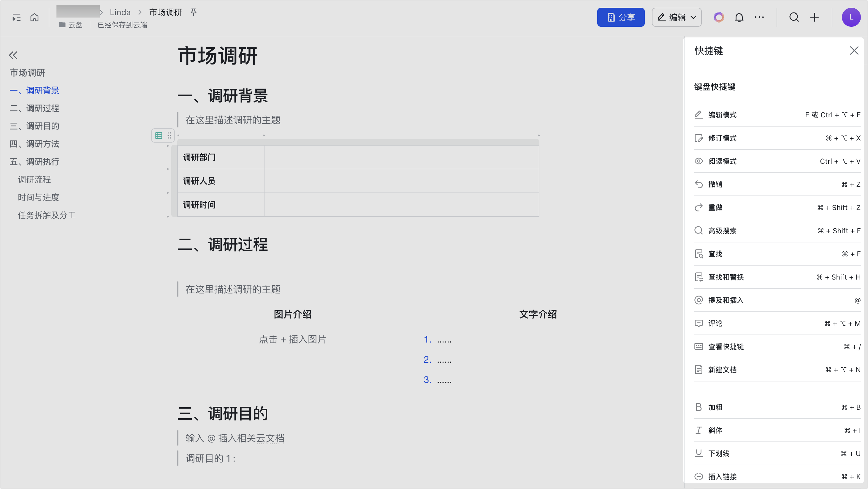Start a search with the magnifier icon
Viewport: 868px width, 489px height.
point(794,17)
